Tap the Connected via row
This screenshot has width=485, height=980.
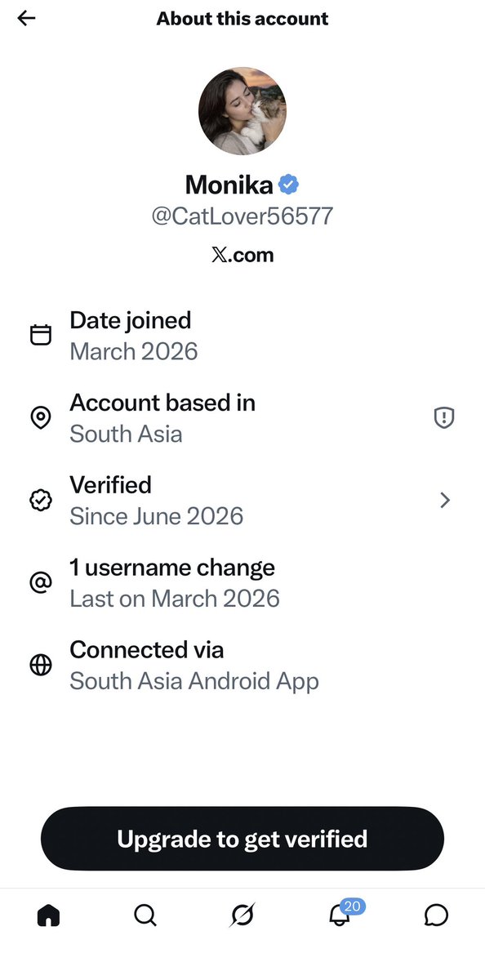tap(242, 666)
